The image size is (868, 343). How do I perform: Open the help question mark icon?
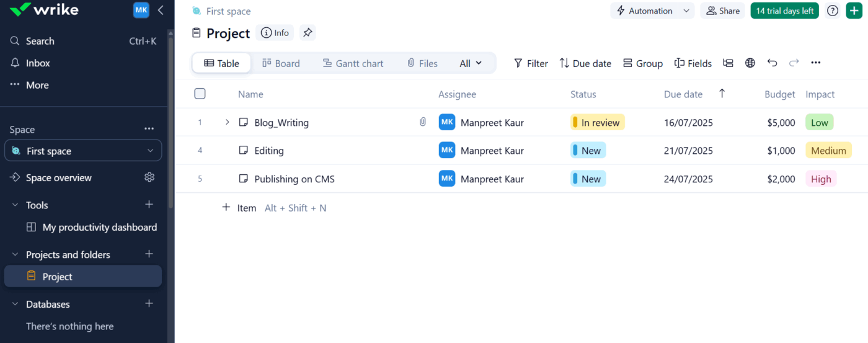(x=833, y=11)
